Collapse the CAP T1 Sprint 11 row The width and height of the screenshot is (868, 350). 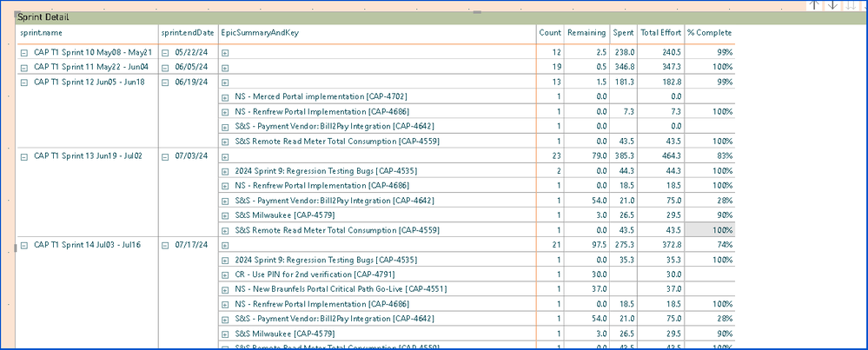[23, 66]
